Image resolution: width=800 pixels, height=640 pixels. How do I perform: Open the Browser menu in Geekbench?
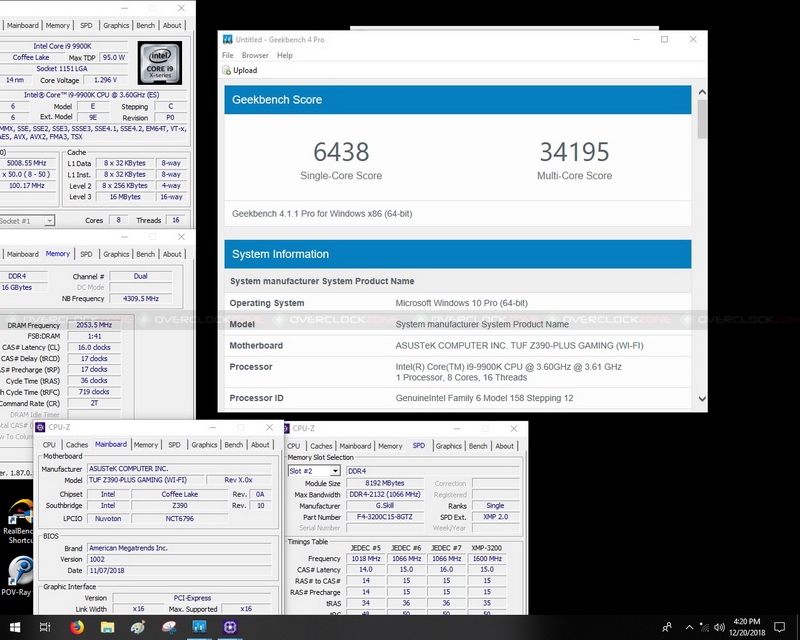(255, 55)
